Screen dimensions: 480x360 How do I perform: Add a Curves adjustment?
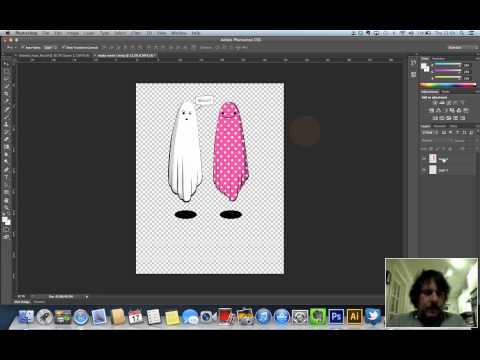(x=449, y=103)
